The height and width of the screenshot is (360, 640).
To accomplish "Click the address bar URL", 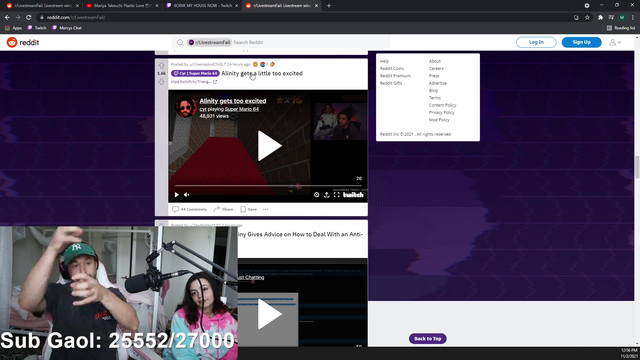I will click(76, 18).
